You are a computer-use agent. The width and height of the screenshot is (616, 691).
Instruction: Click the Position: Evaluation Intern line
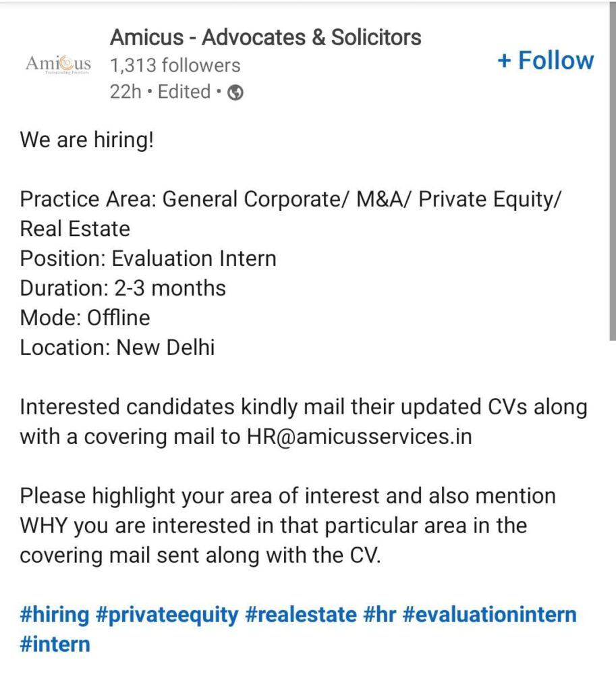pos(148,258)
